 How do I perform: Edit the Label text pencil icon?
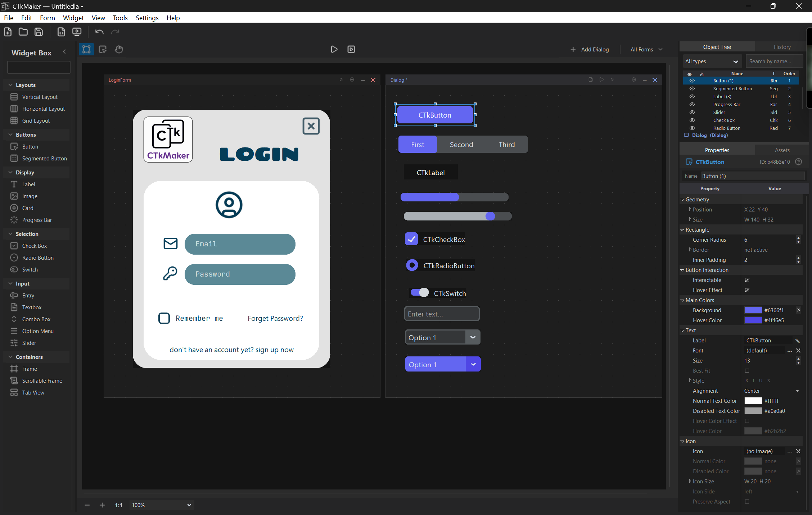coord(798,341)
